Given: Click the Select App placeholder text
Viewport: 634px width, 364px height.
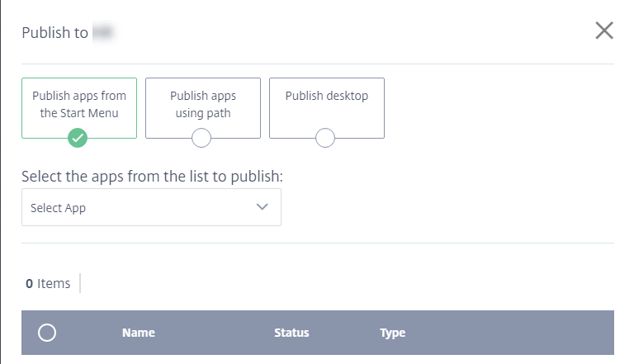Looking at the screenshot, I should 58,208.
